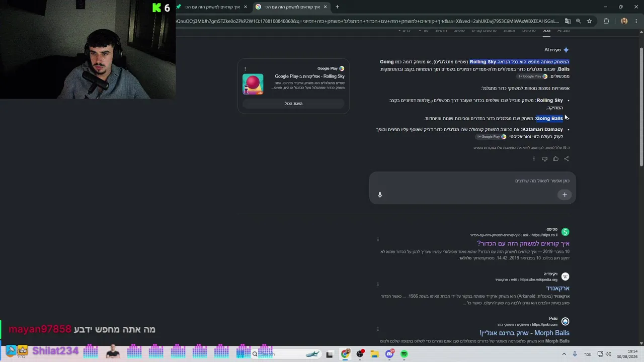This screenshot has width=644, height=362.
Task: Open the Chrome profile avatar
Action: click(x=624, y=21)
